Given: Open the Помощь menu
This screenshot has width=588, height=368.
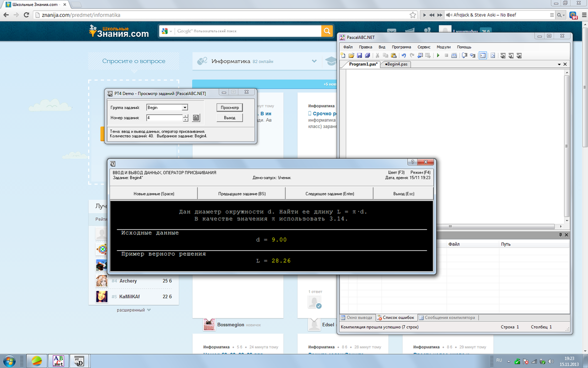Looking at the screenshot, I should 464,47.
